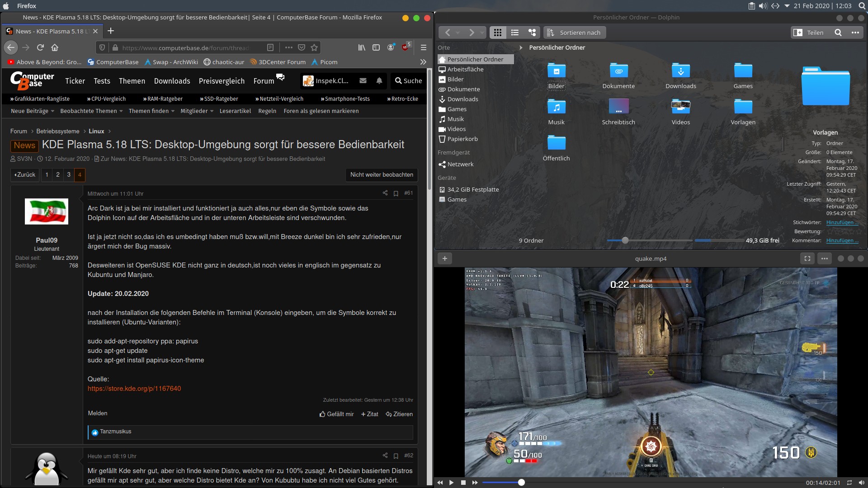Click Nicht weiter beobachten button
The height and width of the screenshot is (488, 868).
[382, 174]
